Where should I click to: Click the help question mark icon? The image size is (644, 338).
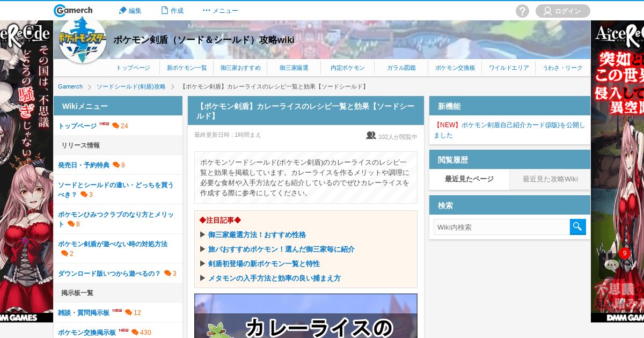[522, 11]
